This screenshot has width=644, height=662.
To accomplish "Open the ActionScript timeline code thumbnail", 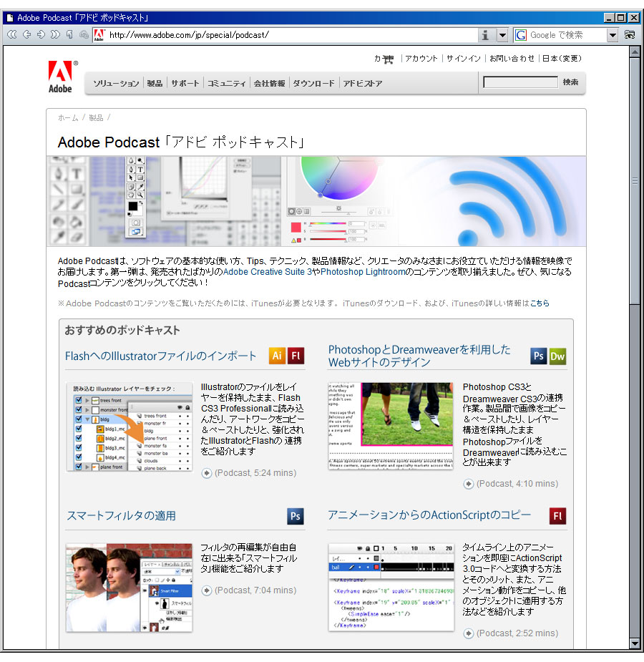I will 391,588.
